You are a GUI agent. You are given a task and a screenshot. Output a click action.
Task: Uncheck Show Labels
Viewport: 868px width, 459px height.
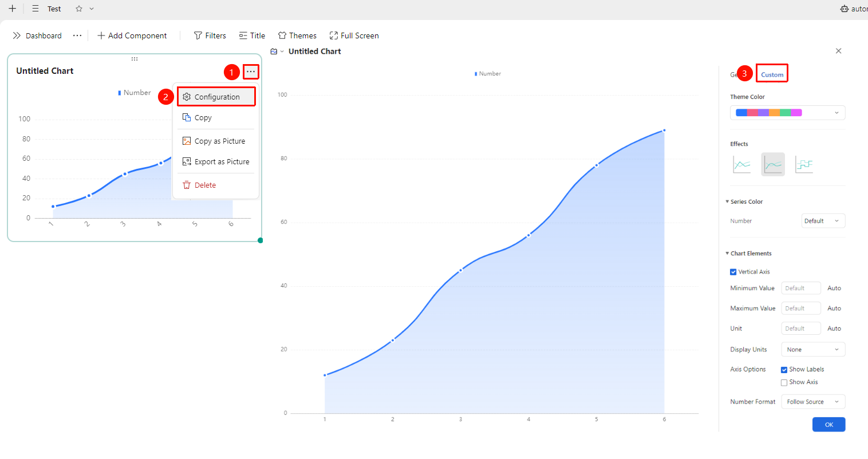click(784, 370)
